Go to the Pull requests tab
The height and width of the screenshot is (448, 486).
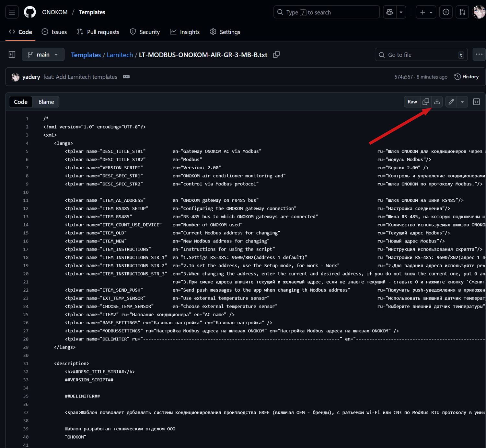(x=98, y=32)
